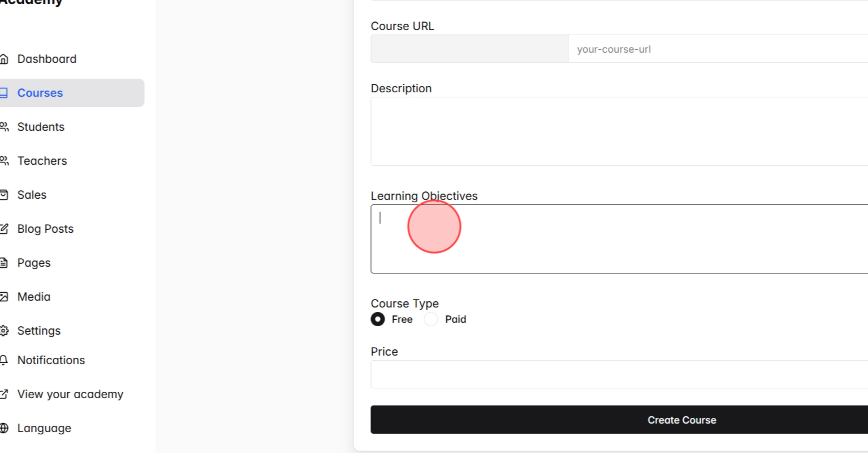
Task: Select the Language globe icon
Action: click(x=4, y=428)
